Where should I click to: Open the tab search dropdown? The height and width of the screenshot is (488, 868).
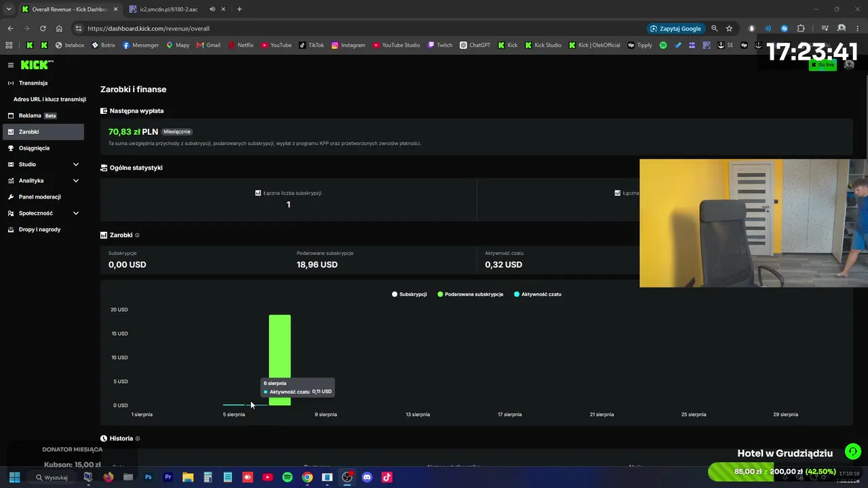pyautogui.click(x=9, y=9)
